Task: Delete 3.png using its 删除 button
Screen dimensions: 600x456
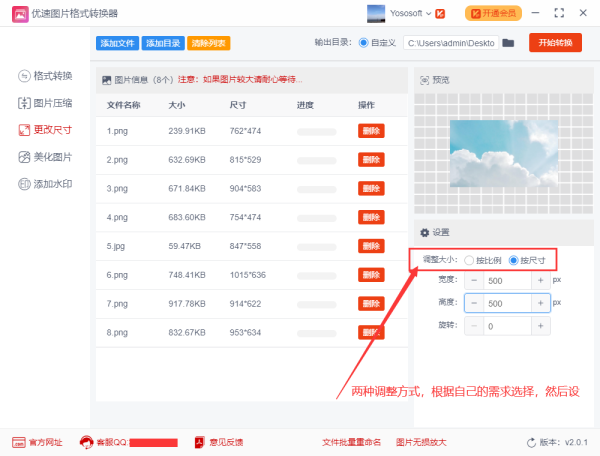Action: click(x=371, y=187)
